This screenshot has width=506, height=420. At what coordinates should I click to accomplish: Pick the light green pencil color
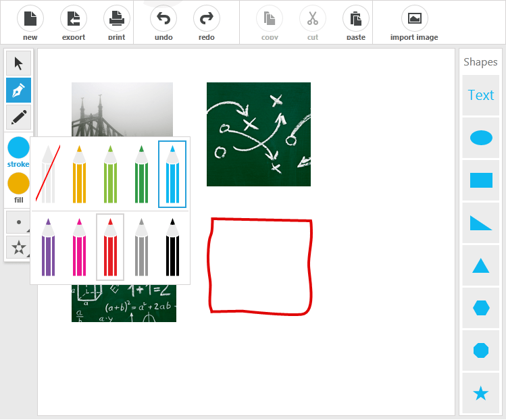pyautogui.click(x=110, y=174)
